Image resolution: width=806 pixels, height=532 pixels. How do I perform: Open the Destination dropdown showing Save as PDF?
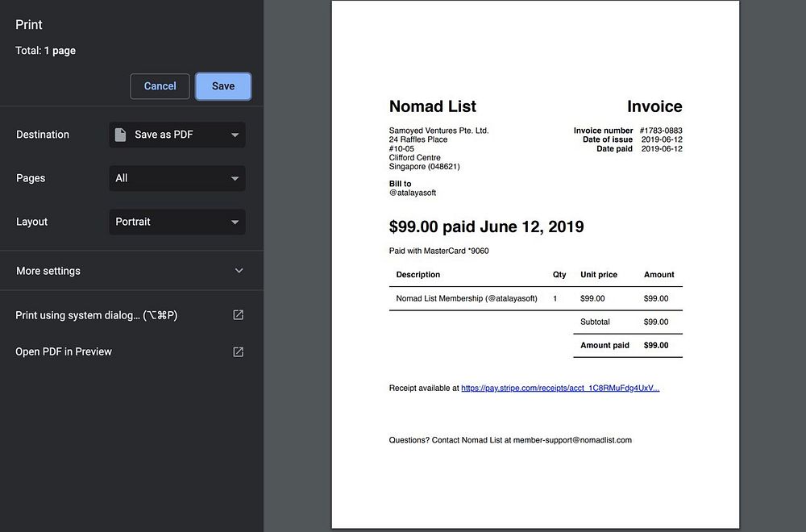coord(177,135)
